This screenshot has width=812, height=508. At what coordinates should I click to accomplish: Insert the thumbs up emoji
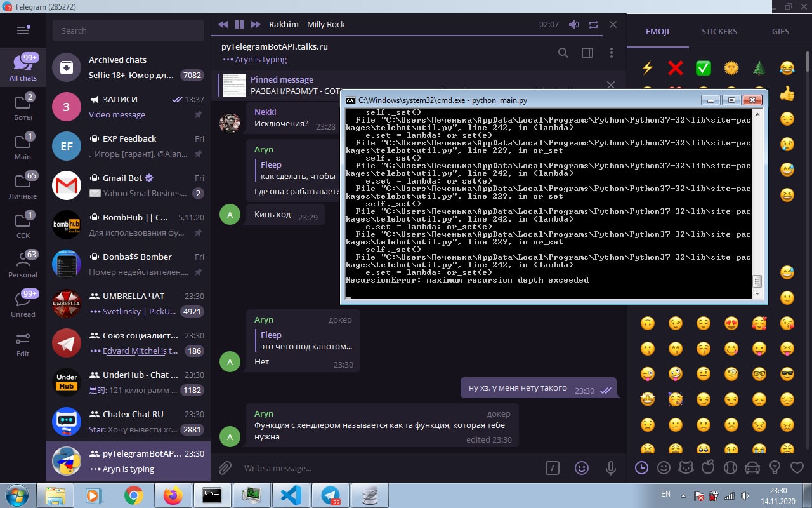[787, 94]
